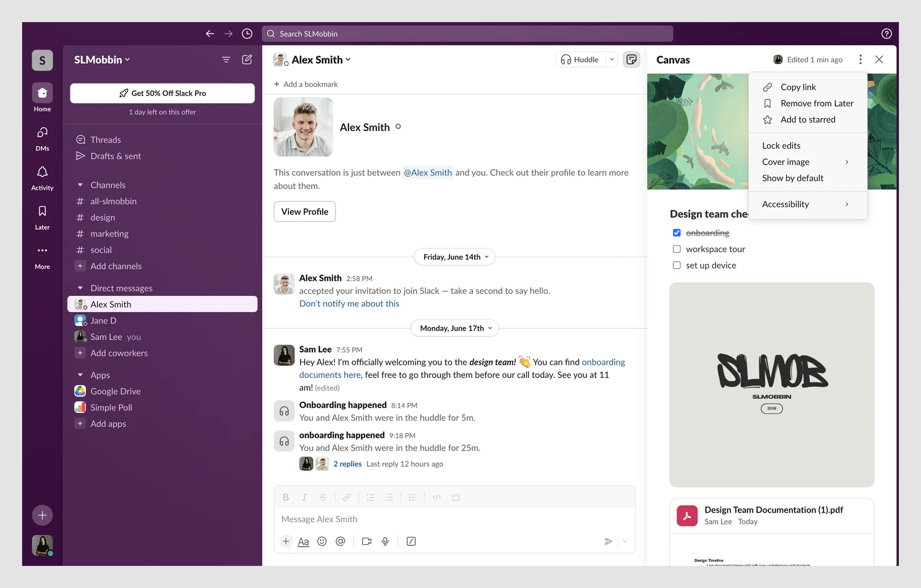Viewport: 921px width, 588px height.
Task: Open the help question mark icon
Action: (x=886, y=34)
